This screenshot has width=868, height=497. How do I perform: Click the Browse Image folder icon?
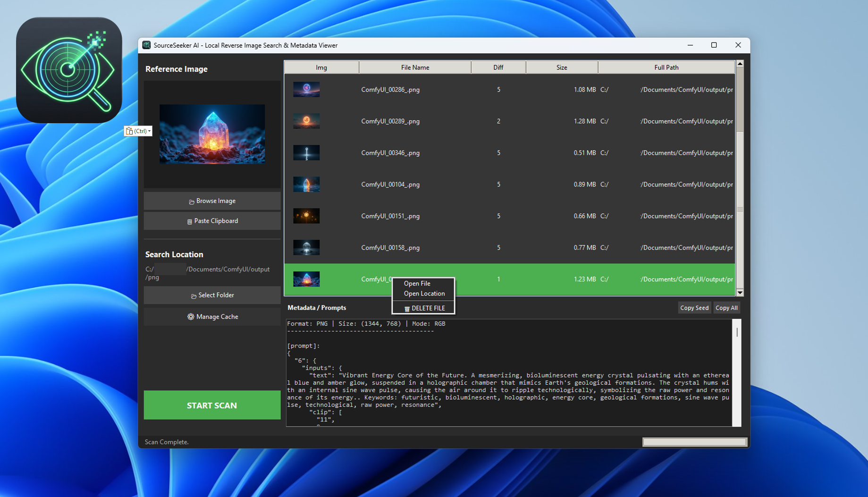coord(191,201)
